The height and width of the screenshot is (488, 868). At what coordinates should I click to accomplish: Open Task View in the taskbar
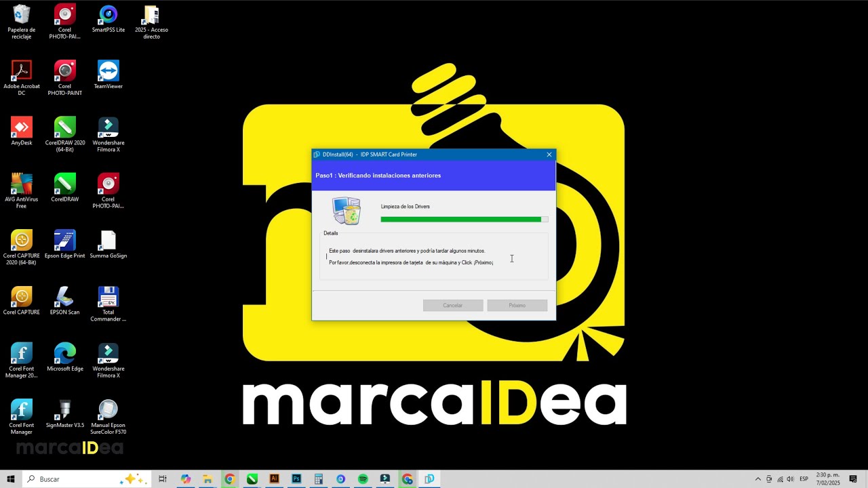coord(163,479)
